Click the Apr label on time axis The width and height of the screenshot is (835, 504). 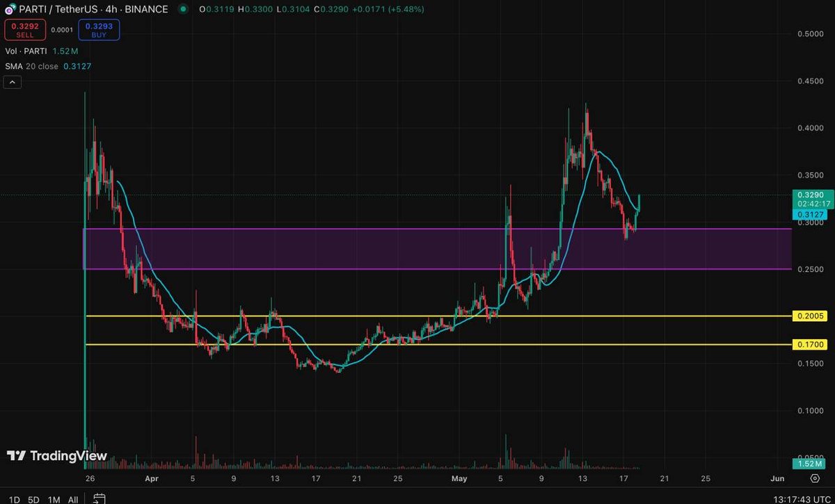[x=152, y=478]
